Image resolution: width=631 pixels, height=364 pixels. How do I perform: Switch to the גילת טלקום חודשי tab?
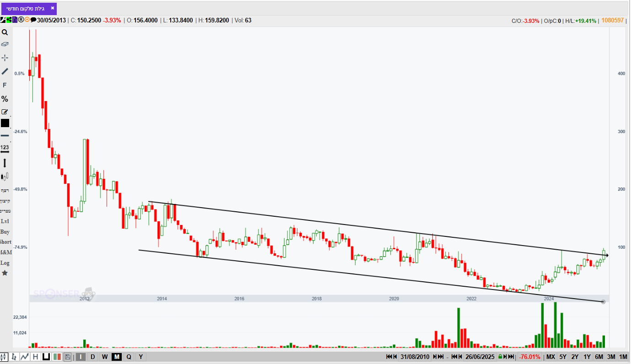pyautogui.click(x=25, y=8)
